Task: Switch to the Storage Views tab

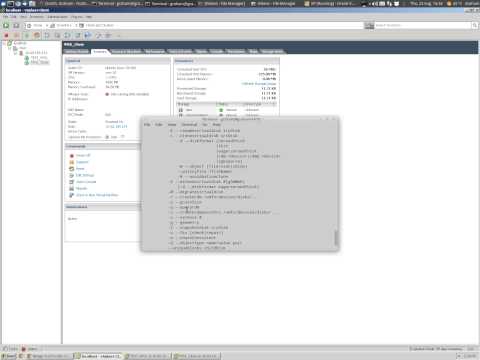Action: (272, 51)
